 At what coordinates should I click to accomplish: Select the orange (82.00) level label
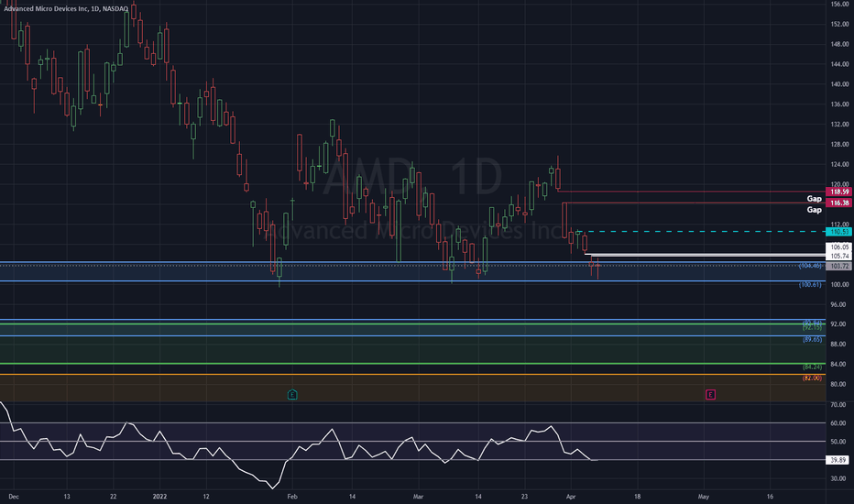(x=812, y=378)
